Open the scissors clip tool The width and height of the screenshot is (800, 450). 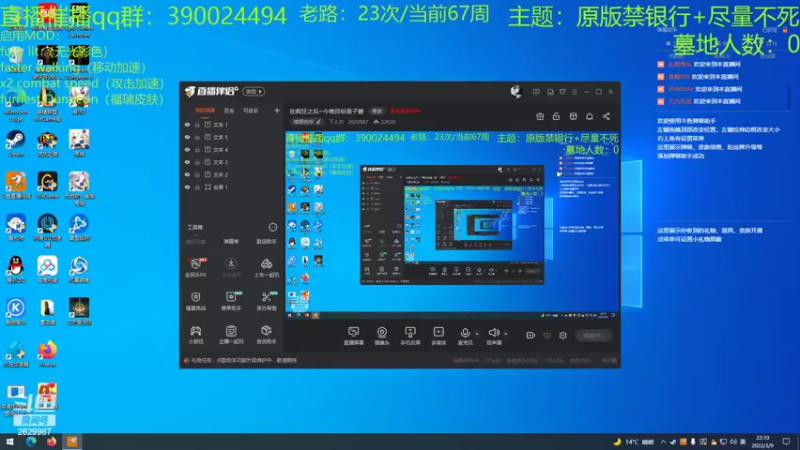pos(266,301)
